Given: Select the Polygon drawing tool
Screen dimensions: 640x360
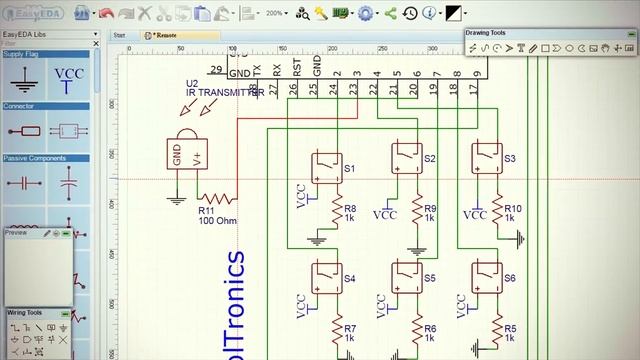Looking at the screenshot, I should (557, 48).
